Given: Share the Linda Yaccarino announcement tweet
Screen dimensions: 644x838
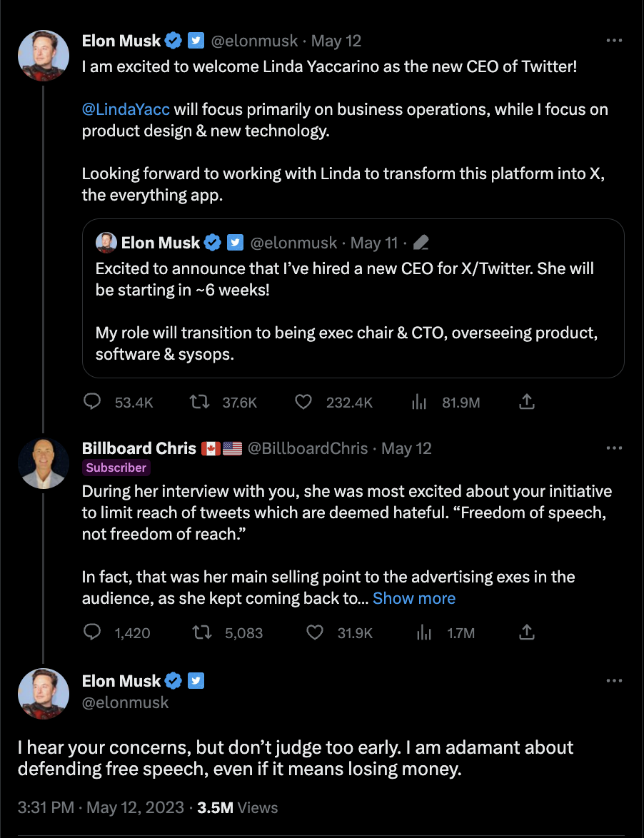Looking at the screenshot, I should 526,403.
